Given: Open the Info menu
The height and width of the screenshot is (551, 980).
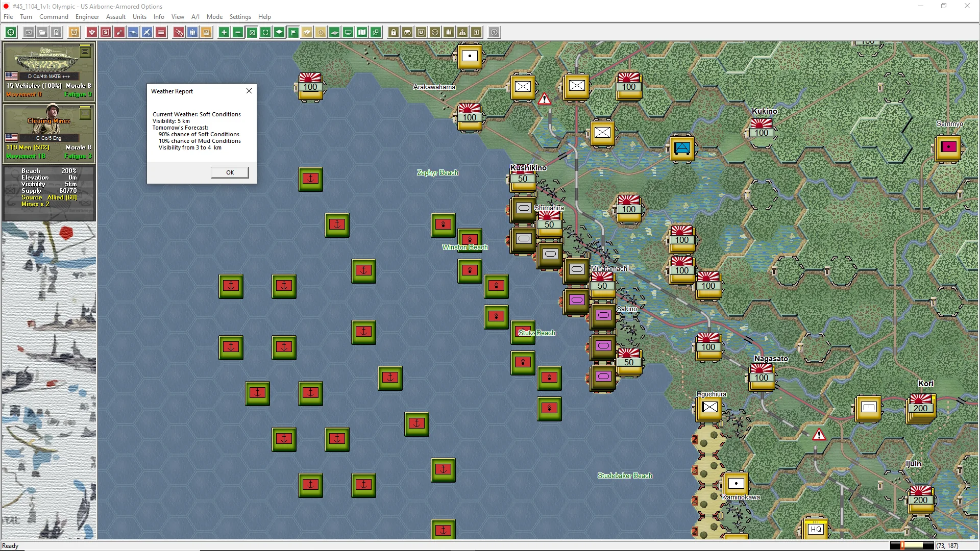Looking at the screenshot, I should click(x=159, y=17).
